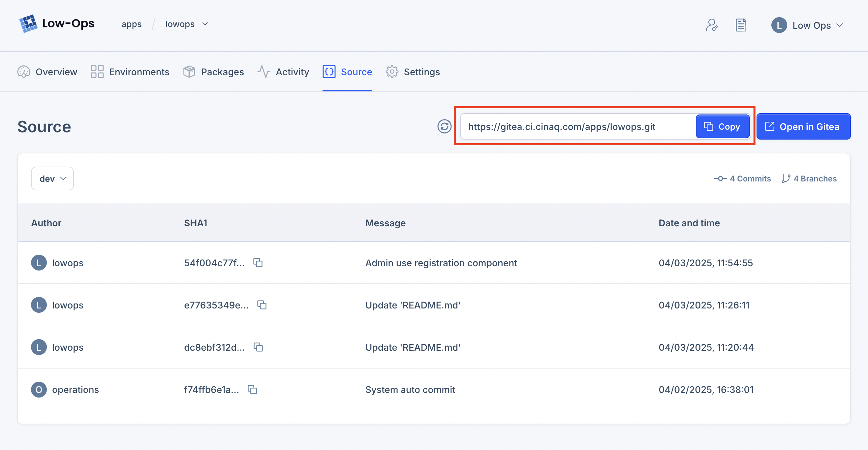868x450 pixels.
Task: Click the git repository URL field
Action: tap(576, 126)
